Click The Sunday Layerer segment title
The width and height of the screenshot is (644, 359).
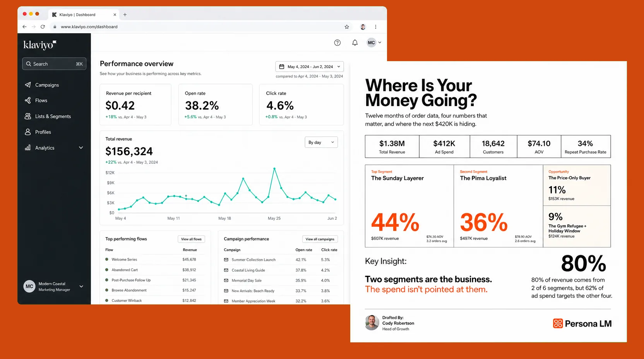(x=397, y=178)
